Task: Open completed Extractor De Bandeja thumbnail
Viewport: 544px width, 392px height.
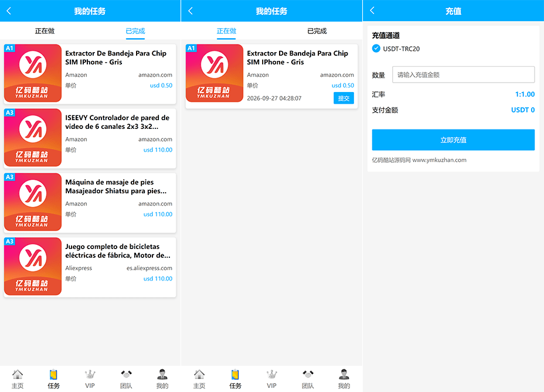Action: pos(33,73)
